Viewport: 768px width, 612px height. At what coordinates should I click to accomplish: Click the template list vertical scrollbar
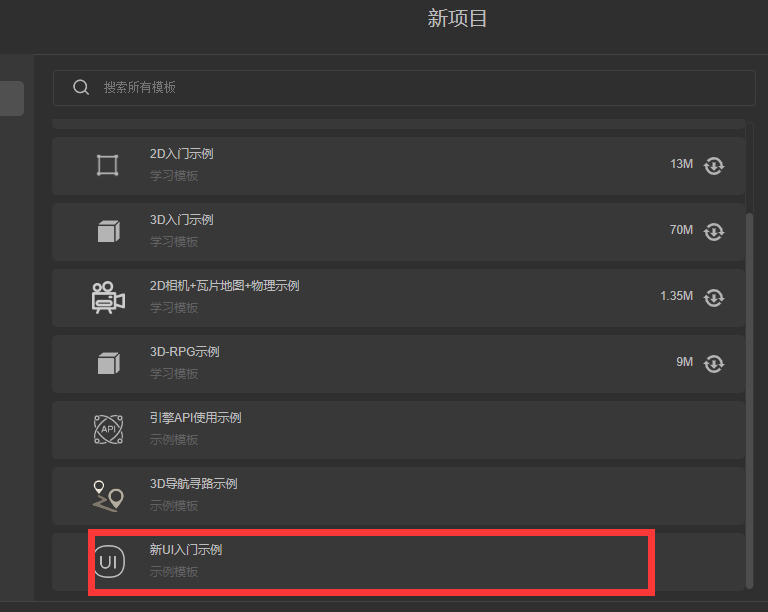[x=749, y=400]
